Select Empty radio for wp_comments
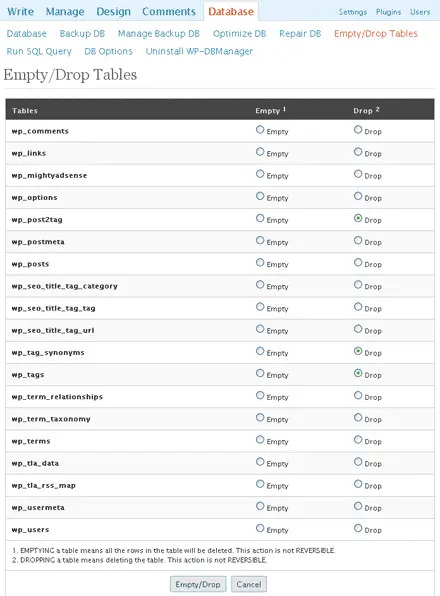Viewport: 440px width, 596px height. (260, 130)
